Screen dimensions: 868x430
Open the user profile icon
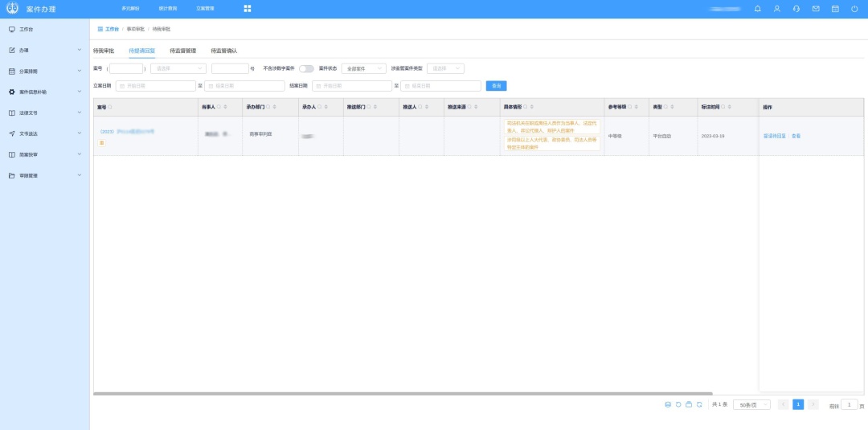click(776, 9)
